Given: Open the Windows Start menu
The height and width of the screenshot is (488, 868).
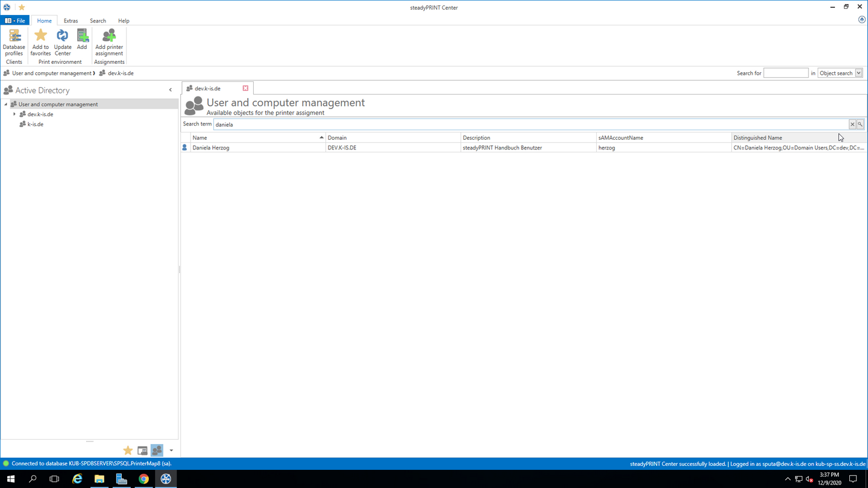Looking at the screenshot, I should (10, 479).
